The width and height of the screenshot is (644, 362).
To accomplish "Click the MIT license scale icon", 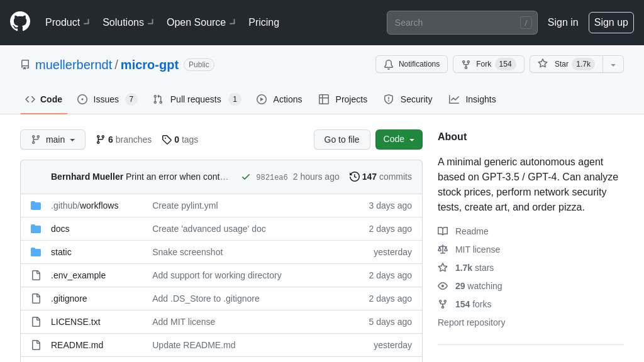I will (x=443, y=250).
